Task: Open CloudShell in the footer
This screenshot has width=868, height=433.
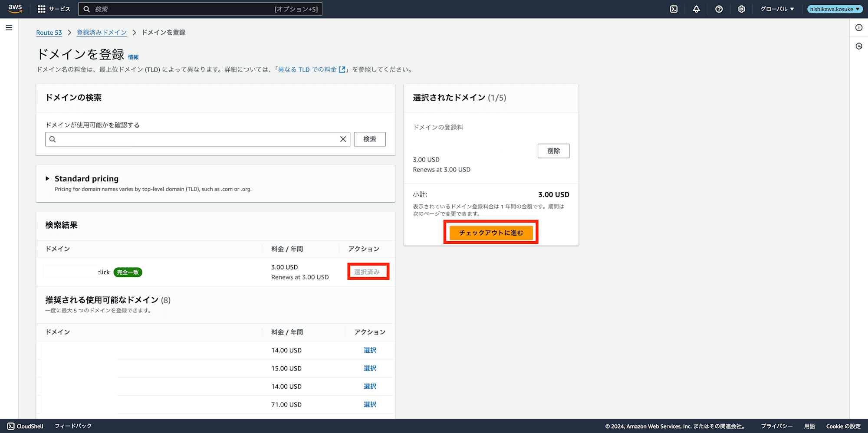Action: (x=26, y=426)
